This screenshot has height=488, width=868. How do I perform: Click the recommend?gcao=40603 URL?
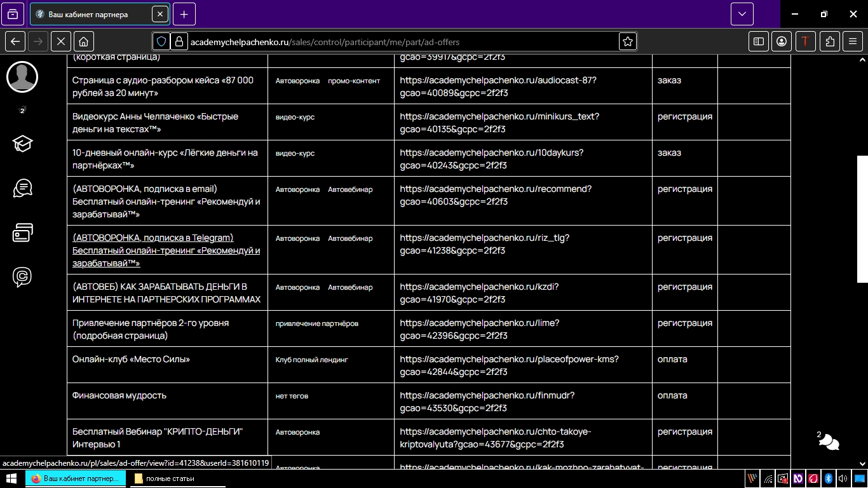[496, 195]
